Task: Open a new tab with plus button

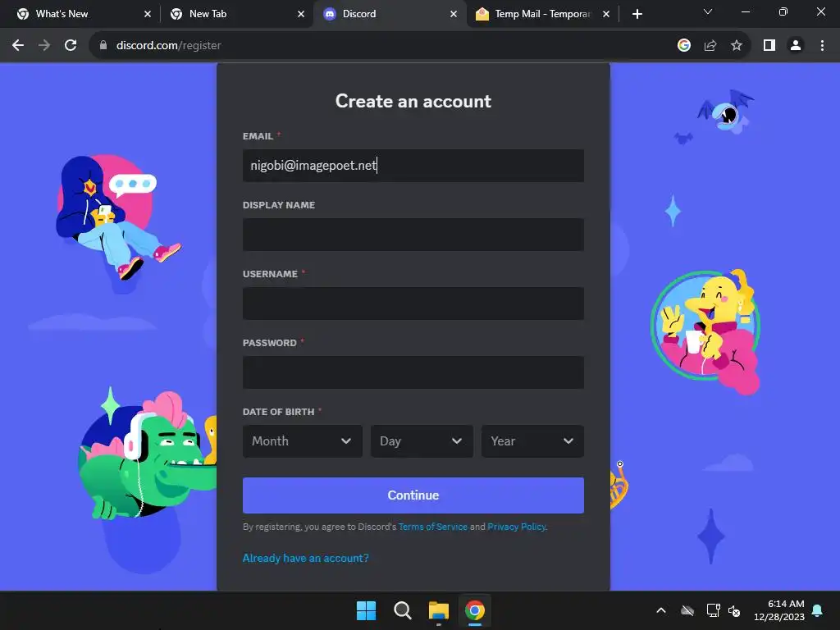Action: click(x=637, y=14)
